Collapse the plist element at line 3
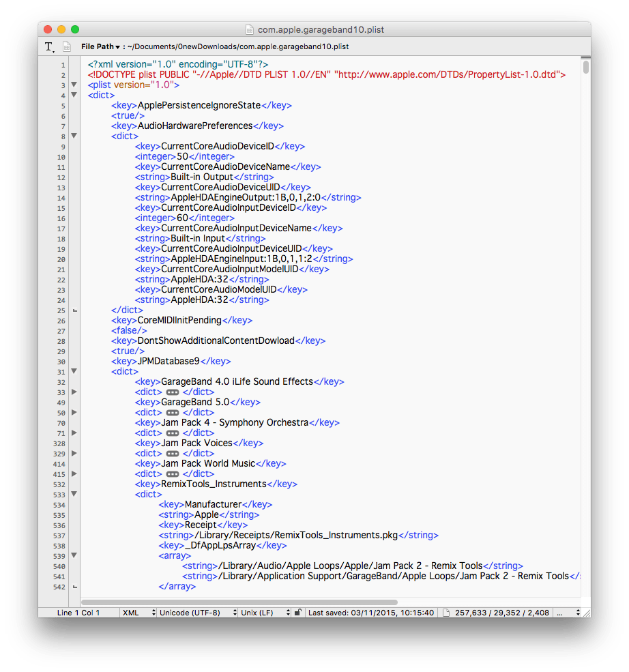This screenshot has width=629, height=672. [x=74, y=85]
